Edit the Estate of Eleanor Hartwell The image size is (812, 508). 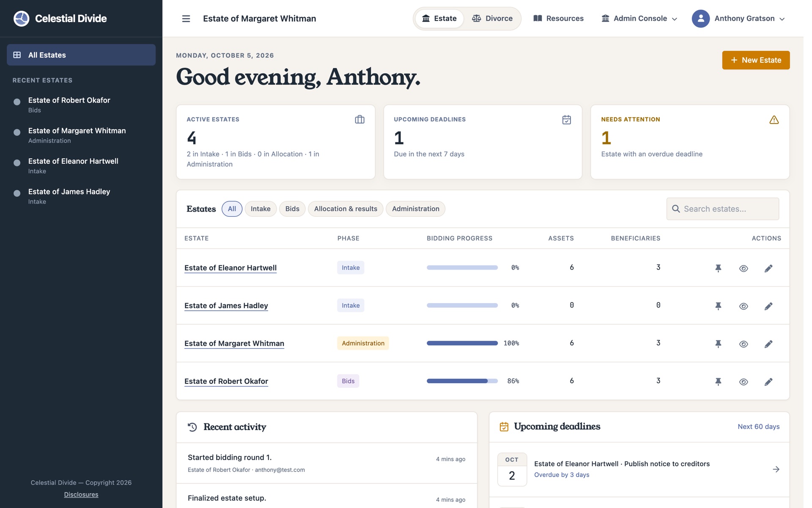click(x=768, y=268)
